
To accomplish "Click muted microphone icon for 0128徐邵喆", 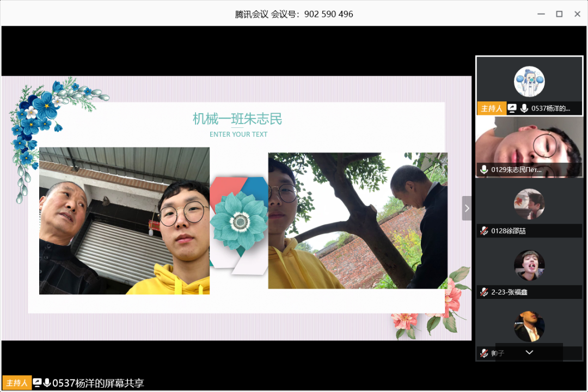I will pyautogui.click(x=484, y=231).
